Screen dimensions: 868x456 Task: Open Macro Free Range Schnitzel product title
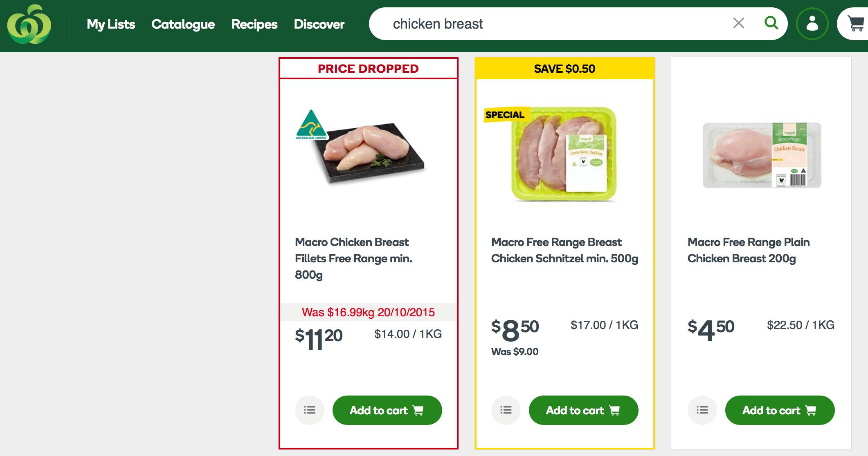pos(564,250)
